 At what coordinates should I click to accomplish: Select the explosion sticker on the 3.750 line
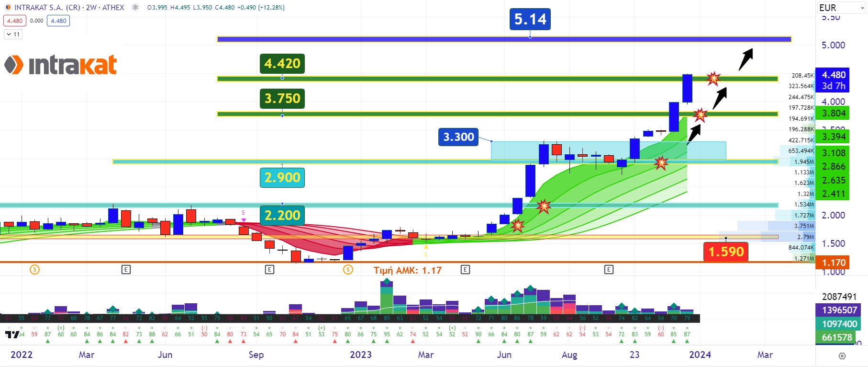coord(700,115)
